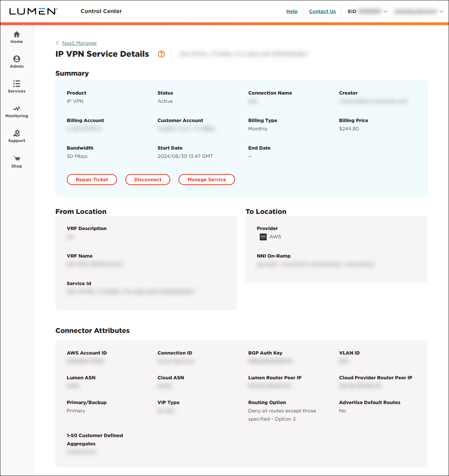
Task: Click the From Location heading
Action: 81,212
